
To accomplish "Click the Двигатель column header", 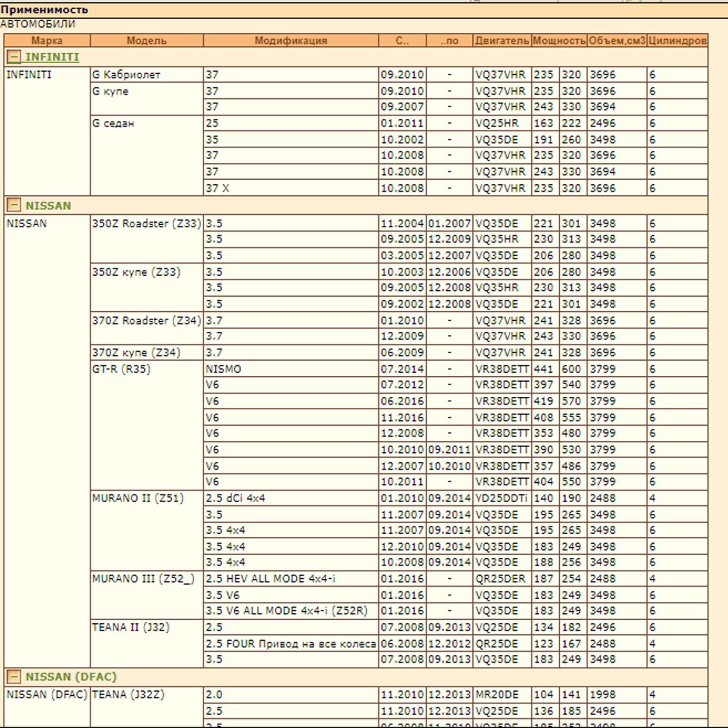I will (x=502, y=40).
